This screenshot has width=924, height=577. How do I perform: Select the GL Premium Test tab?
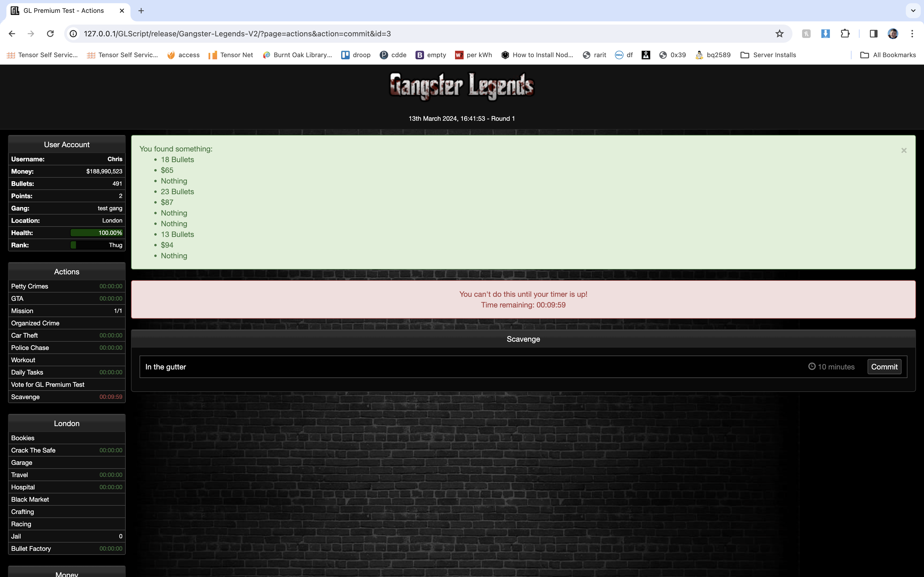[64, 11]
